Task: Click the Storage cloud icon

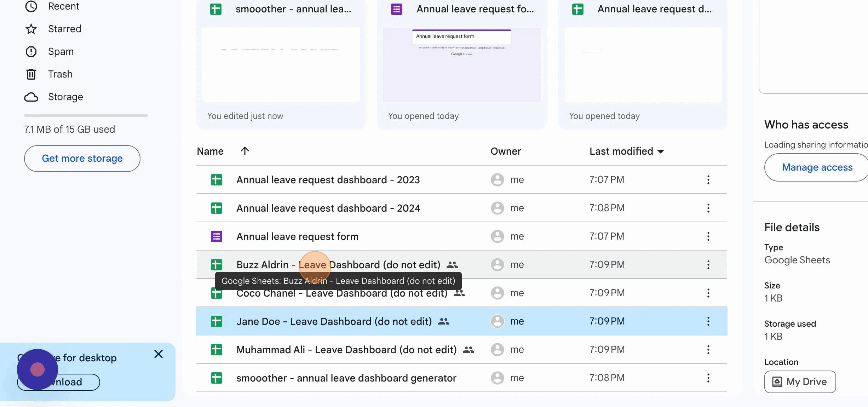Action: click(x=31, y=97)
